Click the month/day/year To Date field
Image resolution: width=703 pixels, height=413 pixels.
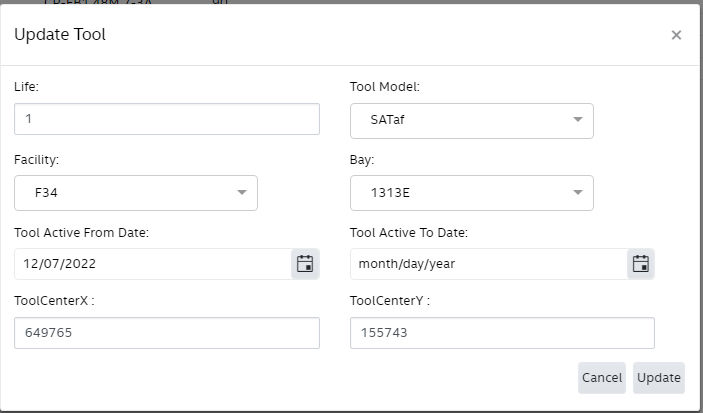click(x=488, y=264)
